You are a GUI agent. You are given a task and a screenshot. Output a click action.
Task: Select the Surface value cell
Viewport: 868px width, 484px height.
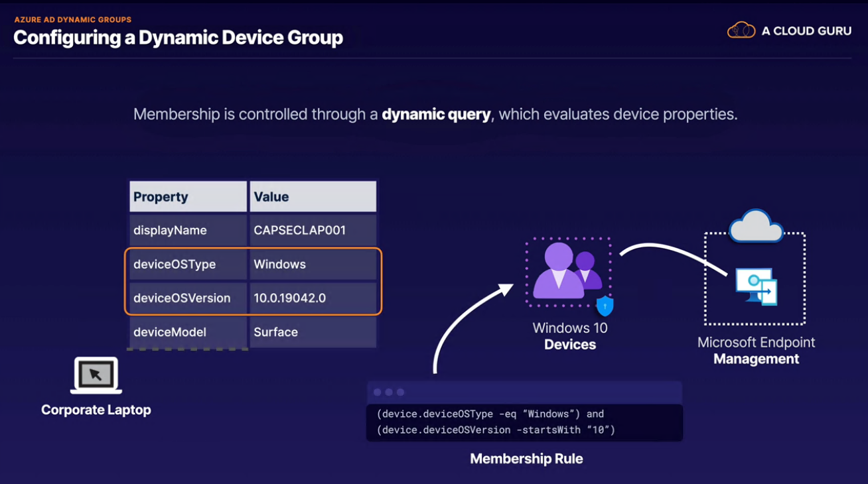pos(313,332)
